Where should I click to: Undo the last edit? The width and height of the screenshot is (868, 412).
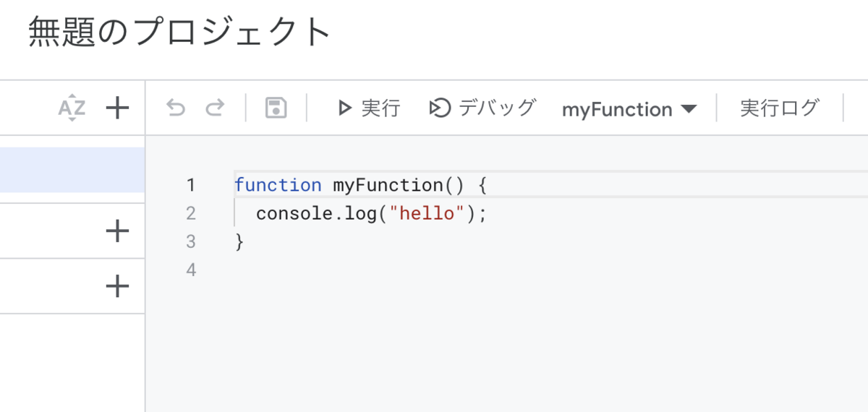click(176, 108)
